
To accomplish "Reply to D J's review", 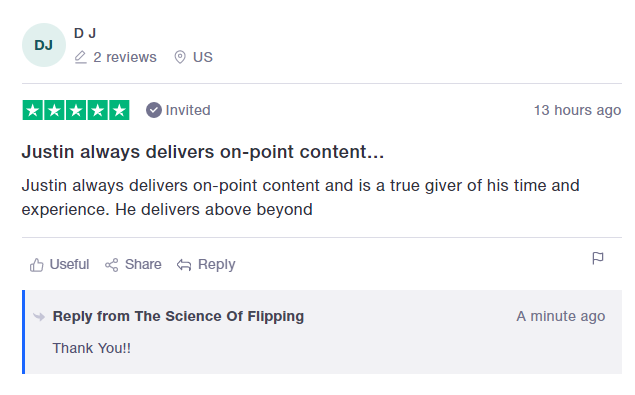I will pos(216,265).
